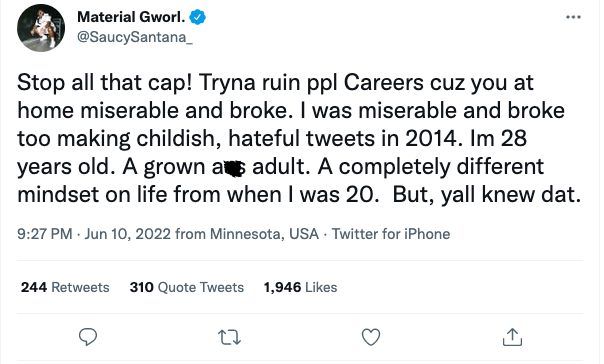604x364 pixels.
Task: Open the round profile avatar photo
Action: tap(41, 28)
